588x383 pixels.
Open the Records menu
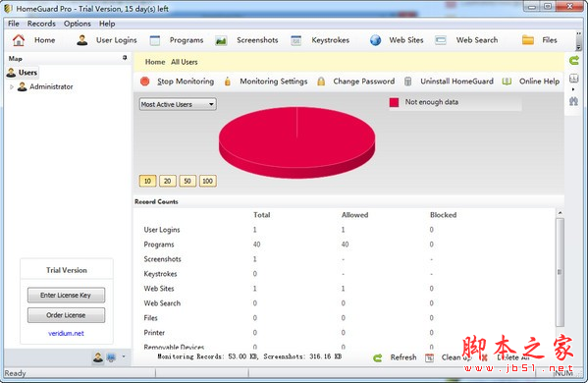point(41,24)
